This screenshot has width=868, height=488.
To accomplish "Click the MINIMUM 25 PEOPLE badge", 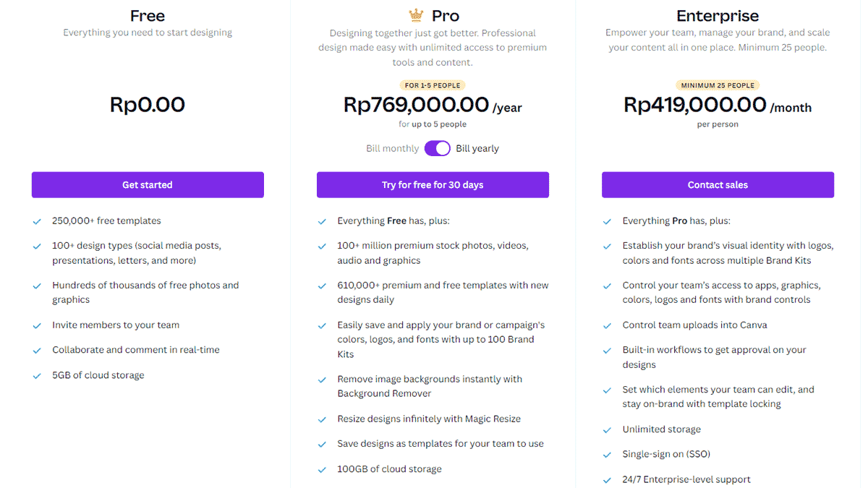I will [717, 85].
